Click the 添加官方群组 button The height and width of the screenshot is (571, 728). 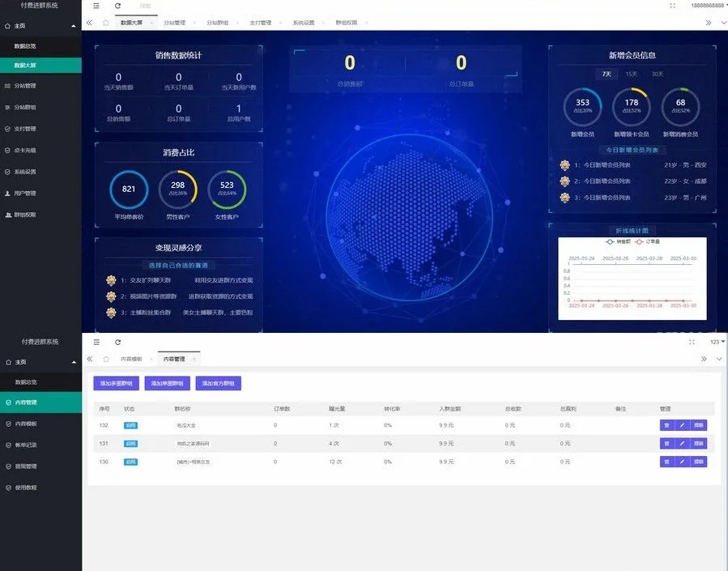[219, 383]
